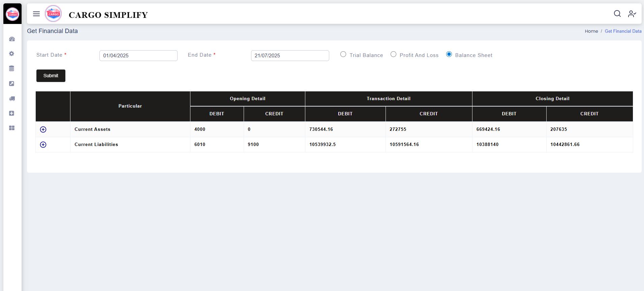Screen dimensions: 644x291
Task: Select the Profit And Loss radio button
Action: click(393, 54)
